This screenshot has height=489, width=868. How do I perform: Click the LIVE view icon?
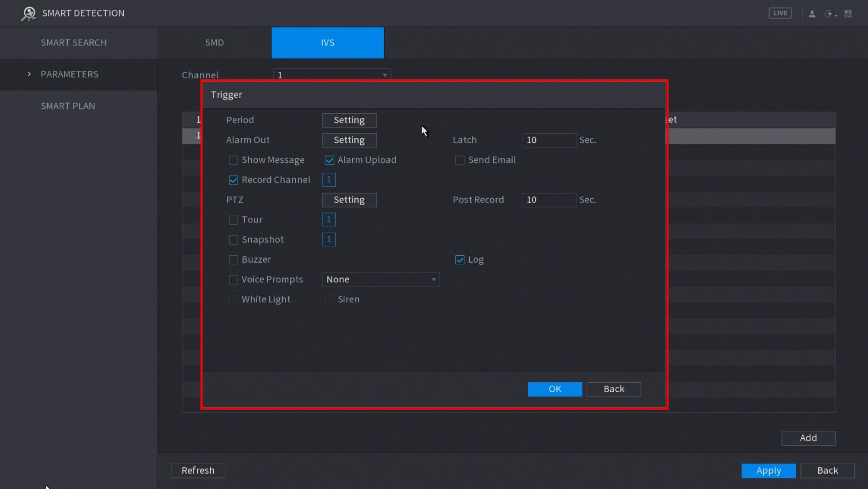pos(780,13)
